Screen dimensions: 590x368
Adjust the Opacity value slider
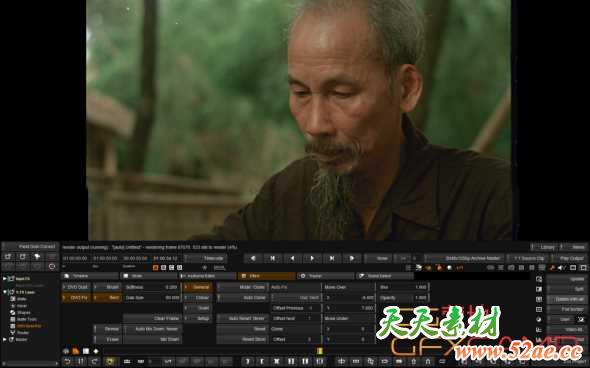(x=403, y=298)
